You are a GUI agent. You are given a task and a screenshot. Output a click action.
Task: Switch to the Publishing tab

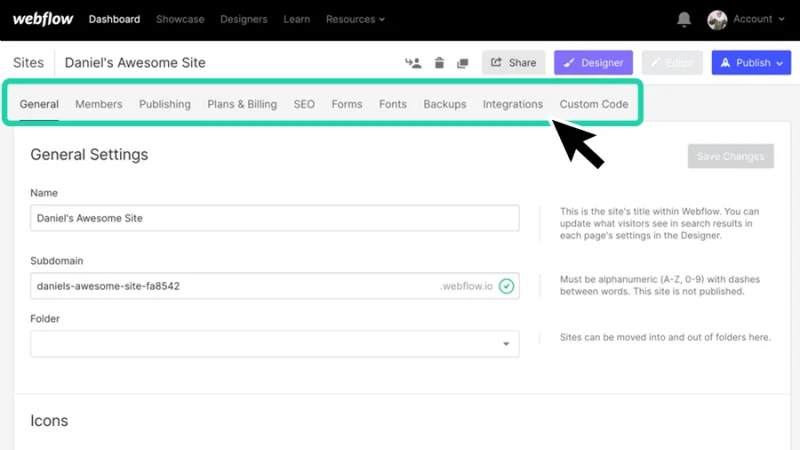(x=165, y=104)
